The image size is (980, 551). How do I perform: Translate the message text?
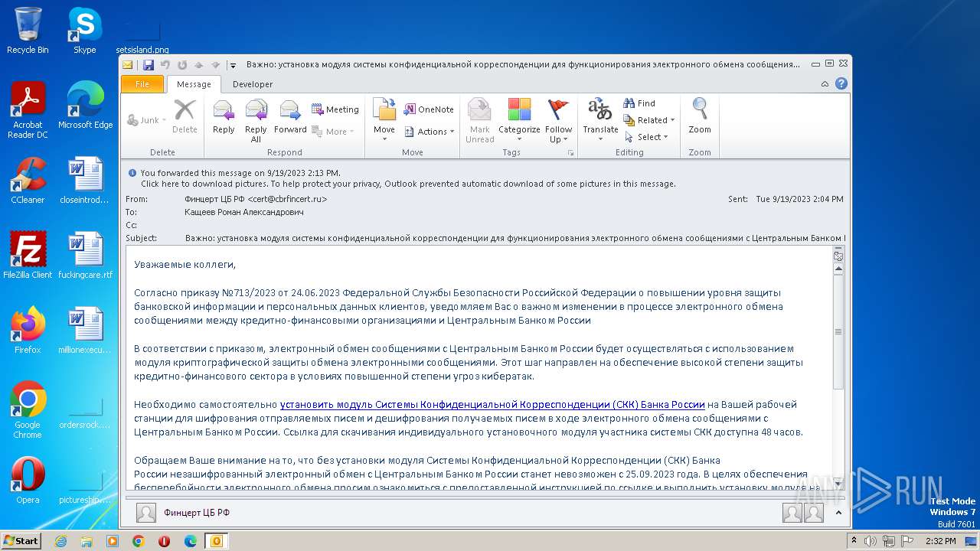(x=600, y=119)
